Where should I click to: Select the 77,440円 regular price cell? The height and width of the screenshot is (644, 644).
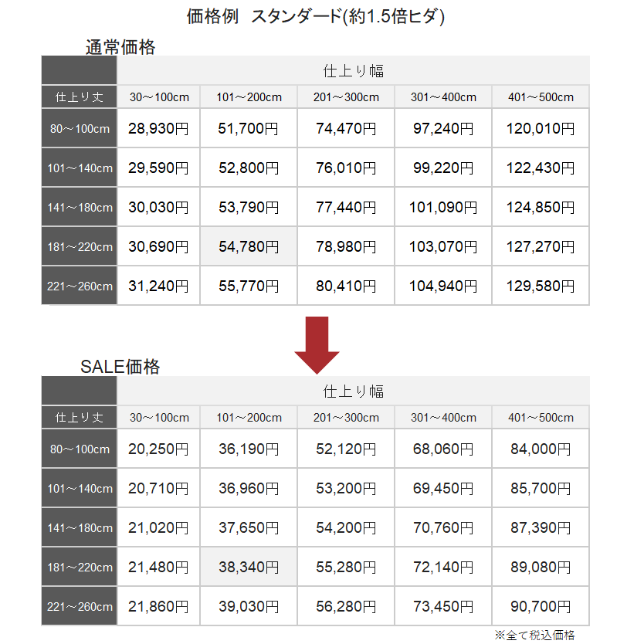pyautogui.click(x=346, y=207)
